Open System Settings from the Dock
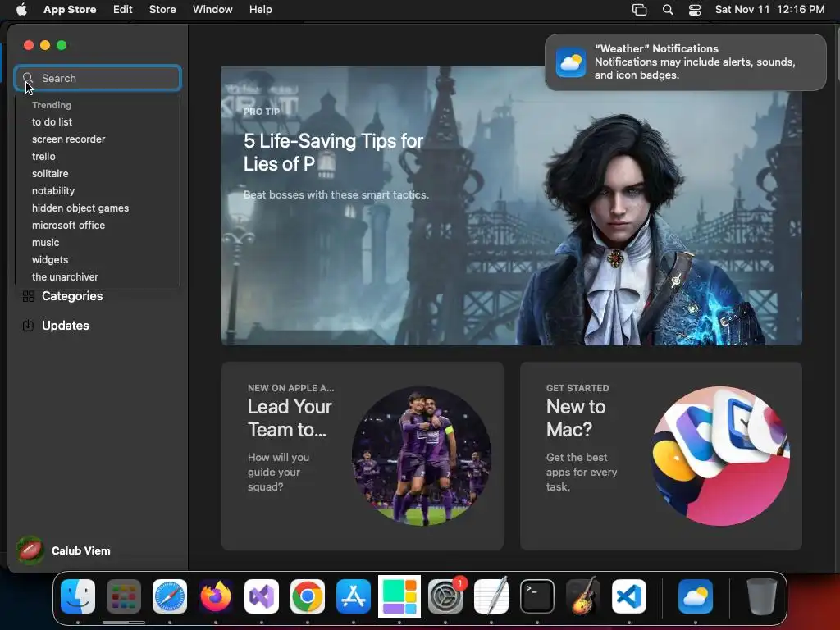Screen dimensions: 840x630 coord(445,596)
